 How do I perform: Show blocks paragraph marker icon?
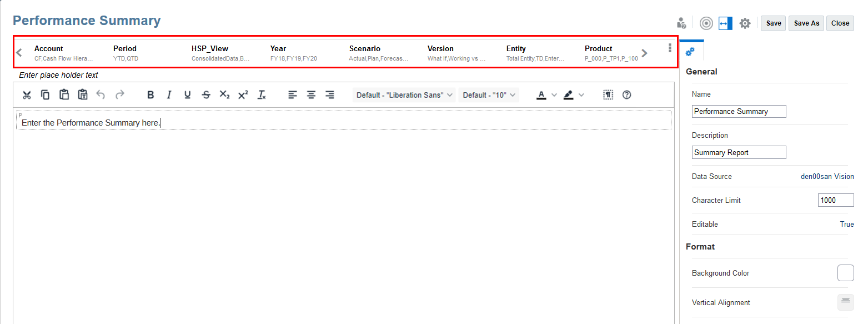(x=608, y=95)
